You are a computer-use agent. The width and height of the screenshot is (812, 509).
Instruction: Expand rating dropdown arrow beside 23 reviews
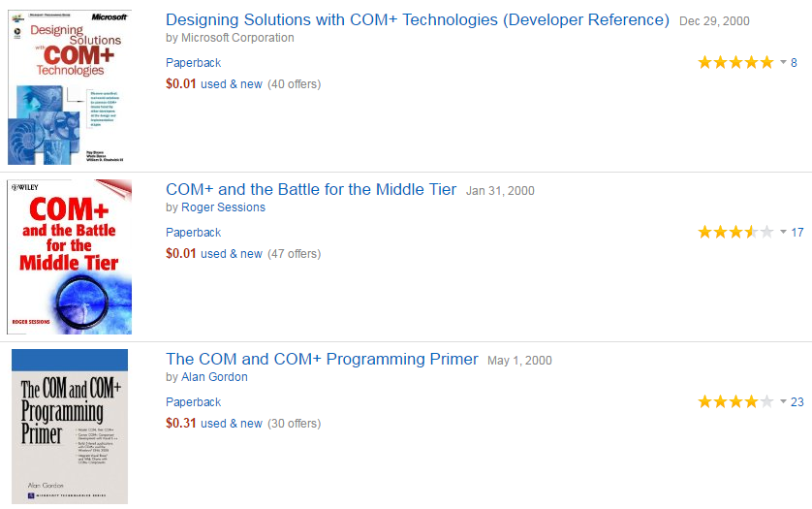pyautogui.click(x=783, y=401)
